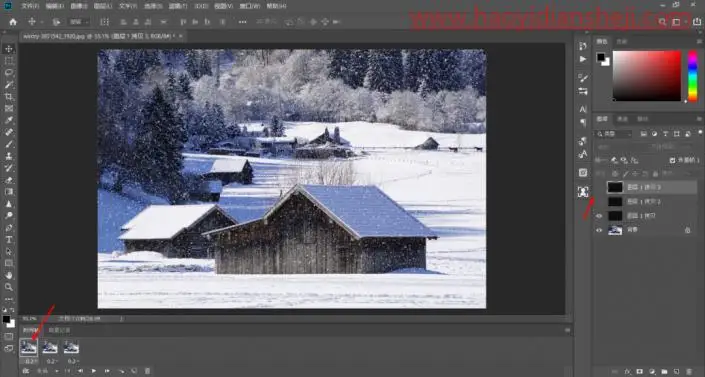The height and width of the screenshot is (377, 705).
Task: Go to previous frame in timeline
Action: (x=80, y=371)
